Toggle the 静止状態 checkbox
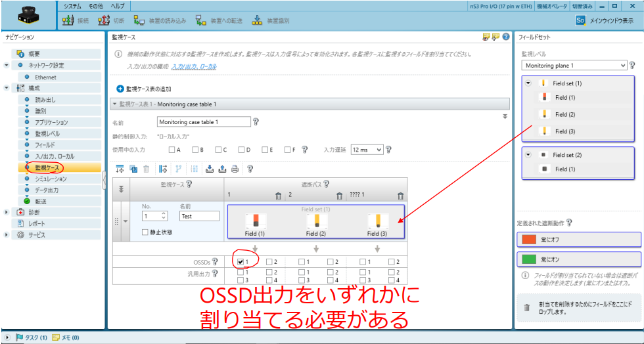 click(146, 232)
